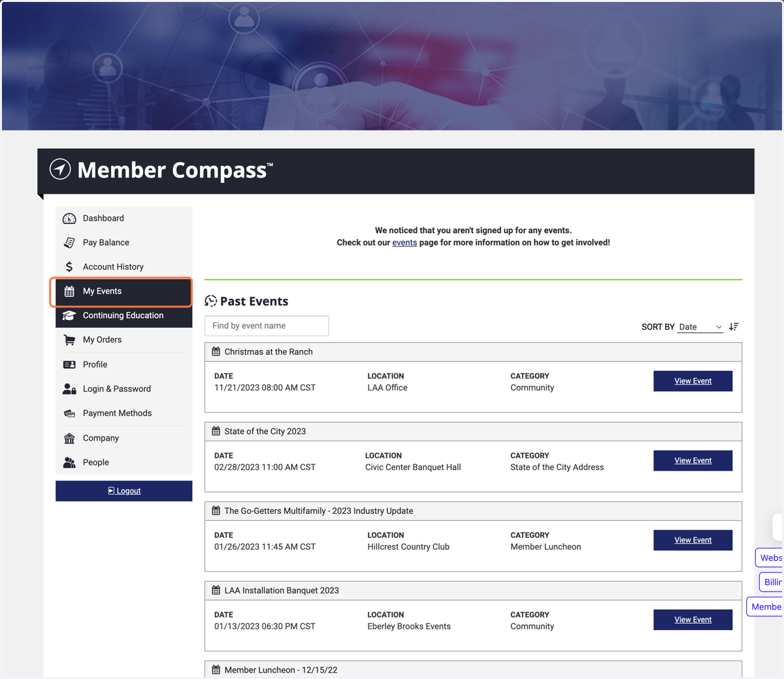The height and width of the screenshot is (679, 784).
Task: Click the My Orders shopping cart icon
Action: point(69,340)
